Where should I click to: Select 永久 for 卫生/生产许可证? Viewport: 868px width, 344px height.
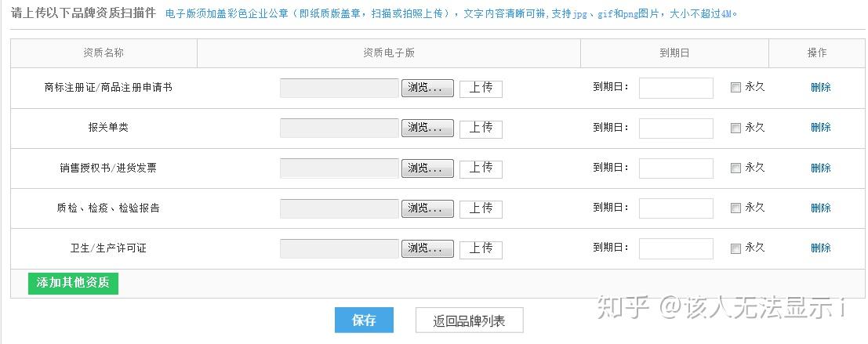pyautogui.click(x=735, y=248)
